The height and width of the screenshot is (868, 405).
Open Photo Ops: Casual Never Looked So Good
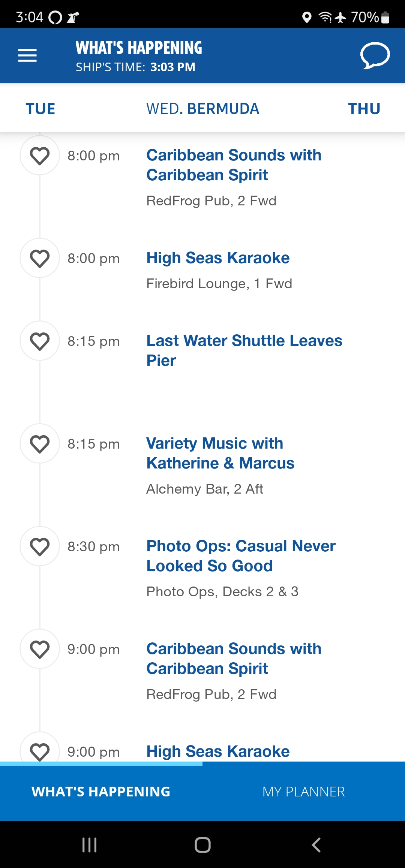click(241, 556)
